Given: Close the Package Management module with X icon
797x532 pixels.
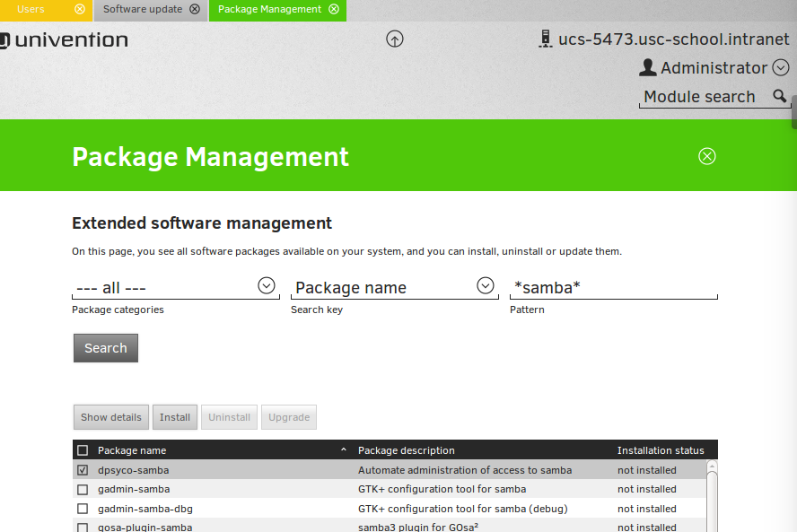Looking at the screenshot, I should point(707,156).
